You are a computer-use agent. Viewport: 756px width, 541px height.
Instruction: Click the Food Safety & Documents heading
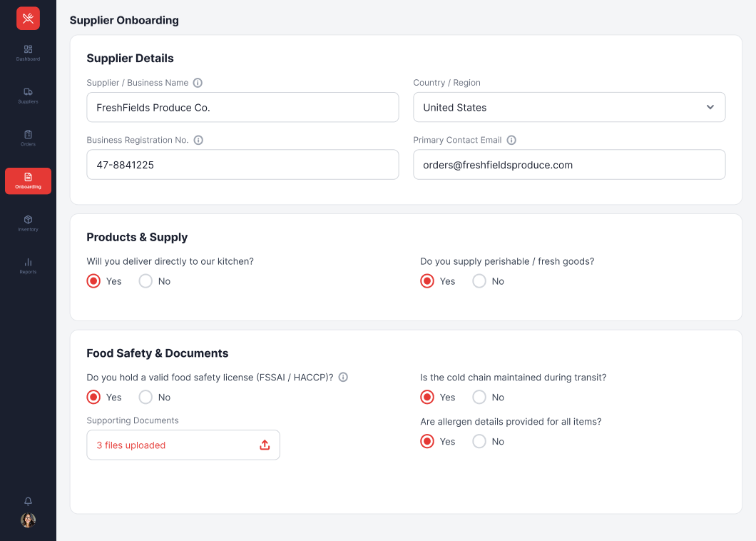[158, 353]
